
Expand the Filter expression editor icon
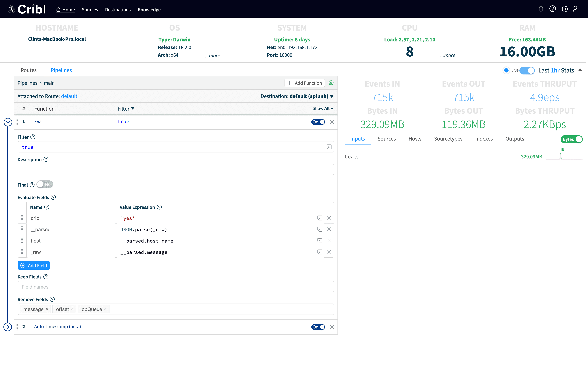click(329, 147)
